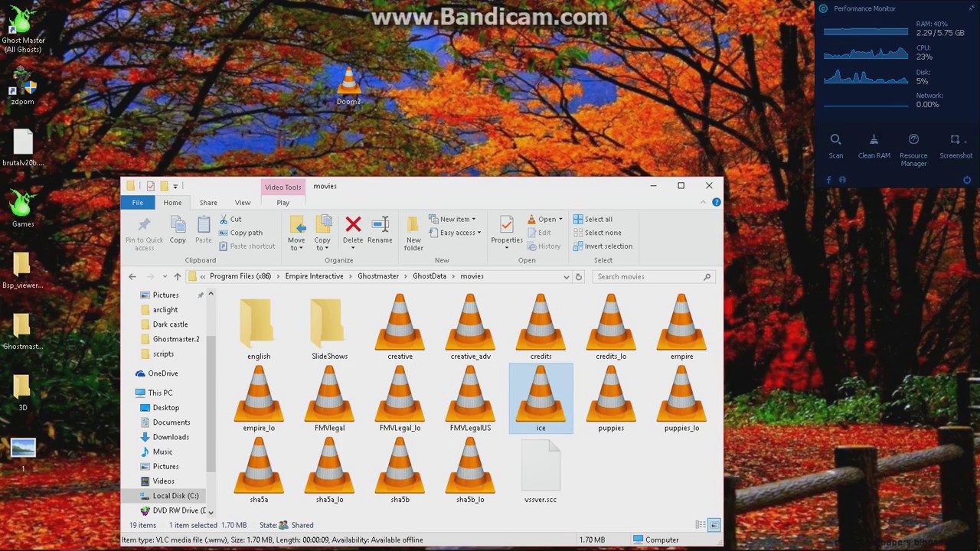This screenshot has width=980, height=551.
Task: Select the ice video file
Action: [541, 399]
